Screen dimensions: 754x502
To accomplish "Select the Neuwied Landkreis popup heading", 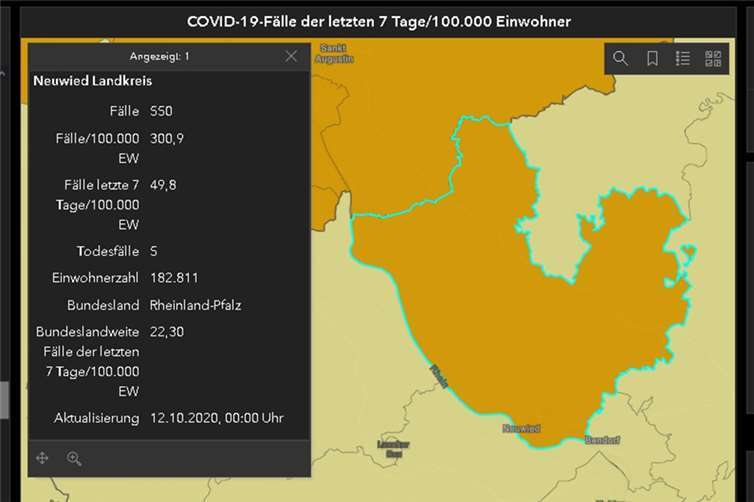I will tap(92, 80).
